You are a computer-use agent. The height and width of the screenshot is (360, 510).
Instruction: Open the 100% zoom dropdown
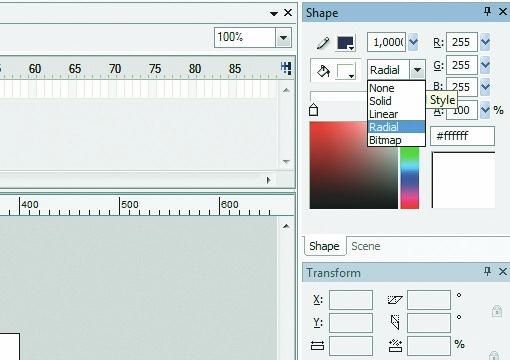283,37
